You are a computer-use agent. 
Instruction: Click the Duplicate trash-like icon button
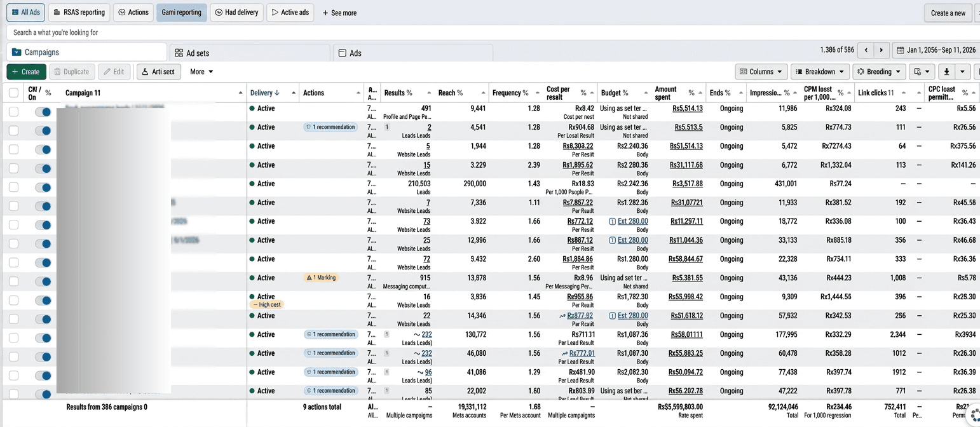point(72,72)
